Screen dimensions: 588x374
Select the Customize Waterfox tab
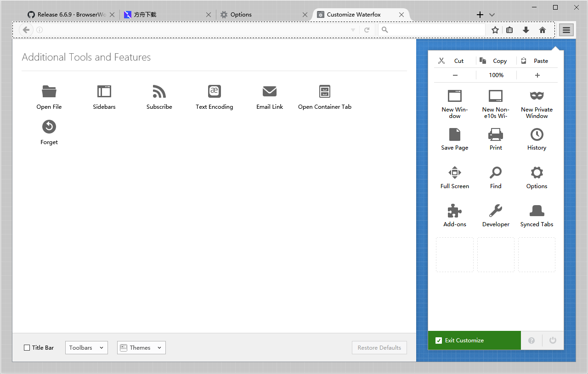(x=354, y=14)
